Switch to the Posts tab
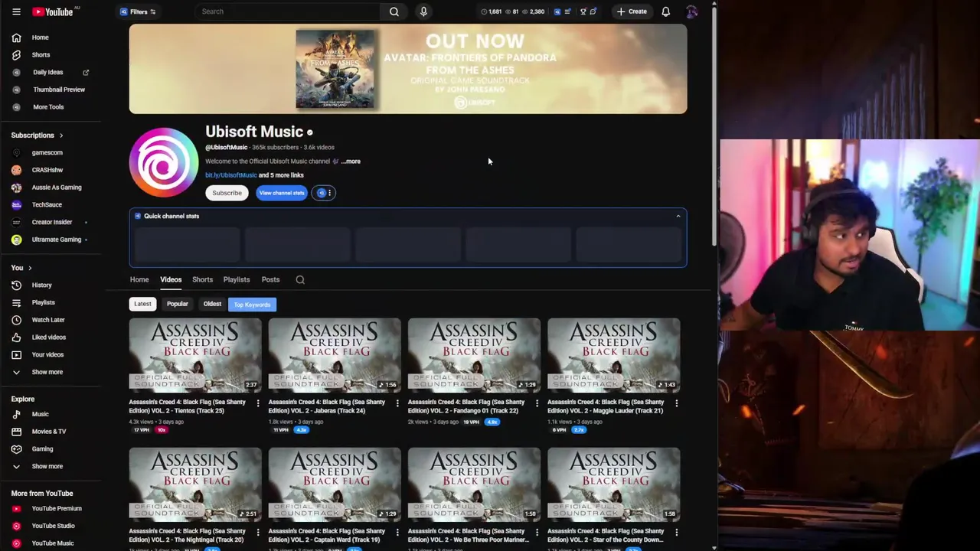This screenshot has width=980, height=551. (270, 280)
